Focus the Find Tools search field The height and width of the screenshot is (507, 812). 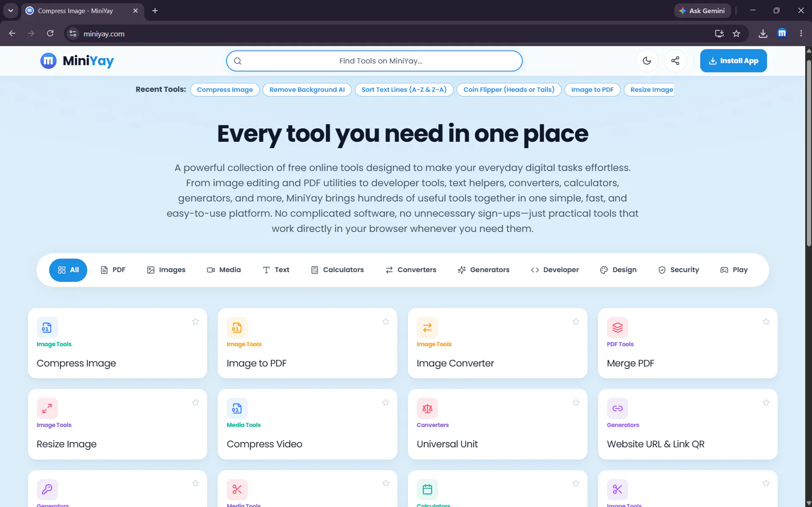(374, 61)
